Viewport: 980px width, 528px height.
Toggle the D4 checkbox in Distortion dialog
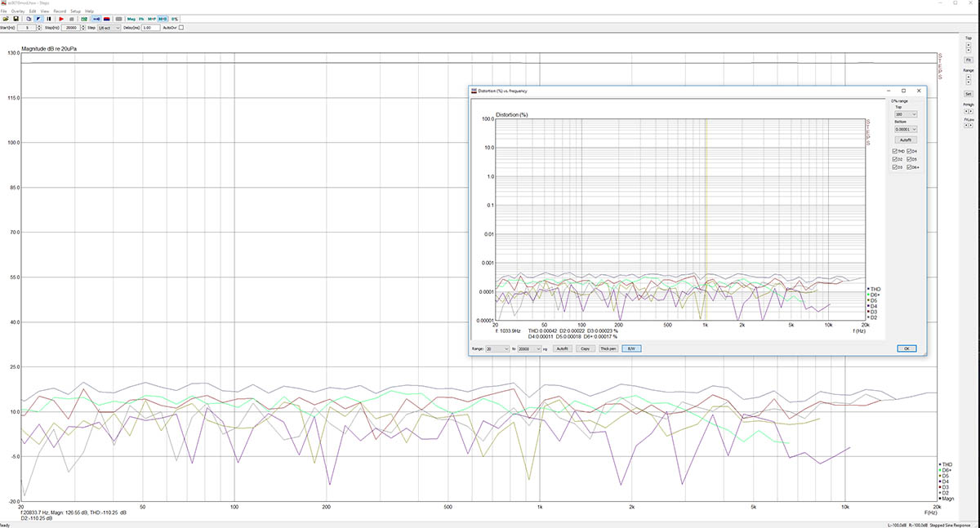pyautogui.click(x=910, y=151)
